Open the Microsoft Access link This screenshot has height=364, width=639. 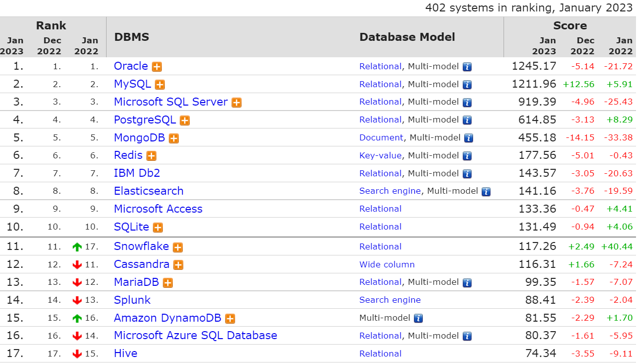[x=158, y=209]
